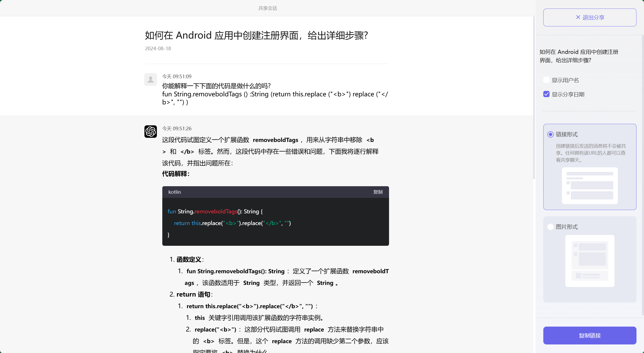Click the checked checkbox icon beside 显示分享日期
644x353 pixels.
pos(546,94)
